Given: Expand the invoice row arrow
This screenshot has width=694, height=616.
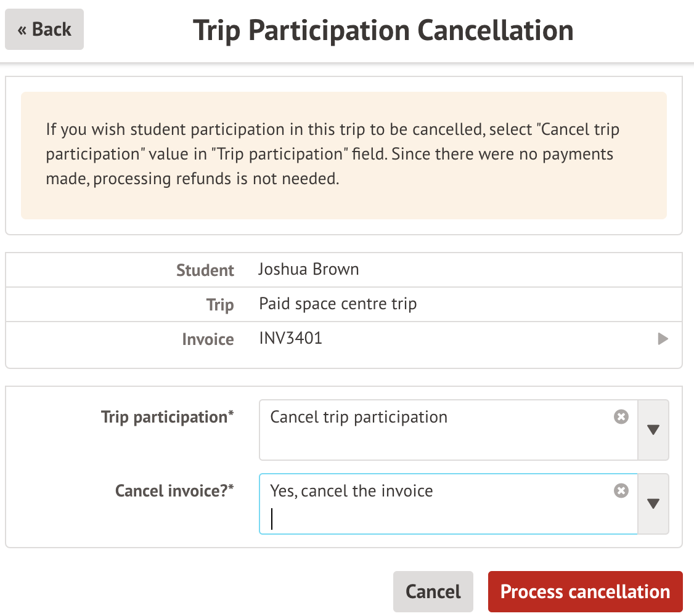Looking at the screenshot, I should tap(663, 339).
